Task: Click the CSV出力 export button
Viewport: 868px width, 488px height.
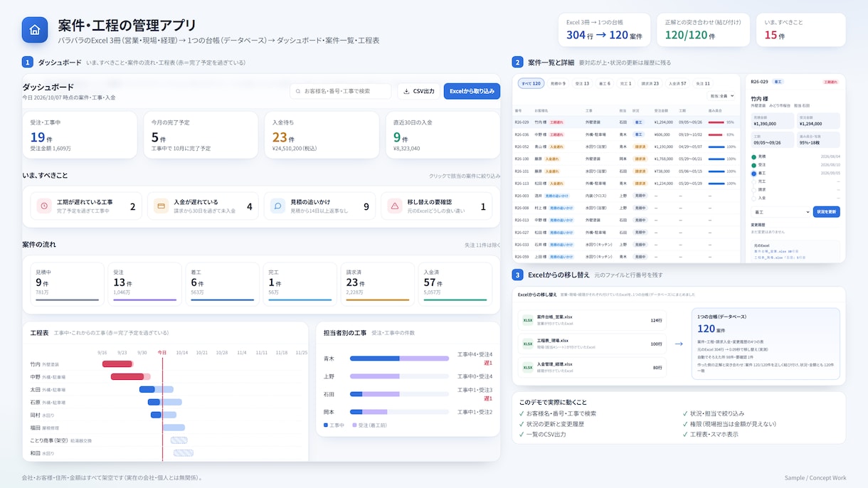Action: coord(418,91)
